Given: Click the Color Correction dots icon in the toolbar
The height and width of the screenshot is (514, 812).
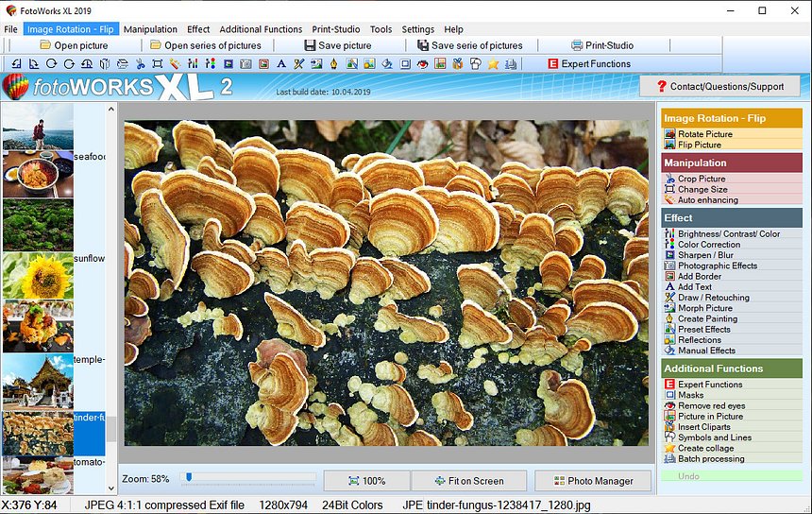Looking at the screenshot, I should 211,63.
